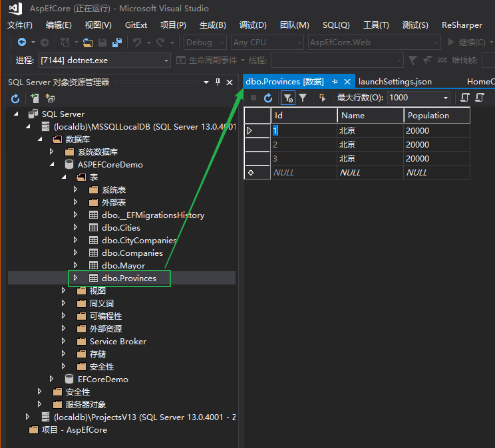This screenshot has width=495, height=448.
Task: Refresh the dbo.Provinces data grid
Action: click(268, 98)
